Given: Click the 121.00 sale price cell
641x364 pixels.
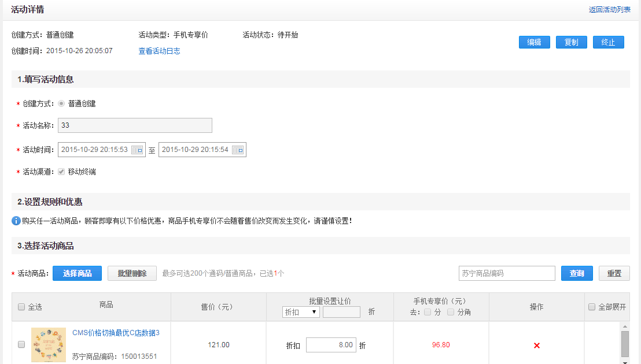Looking at the screenshot, I should click(x=219, y=345).
